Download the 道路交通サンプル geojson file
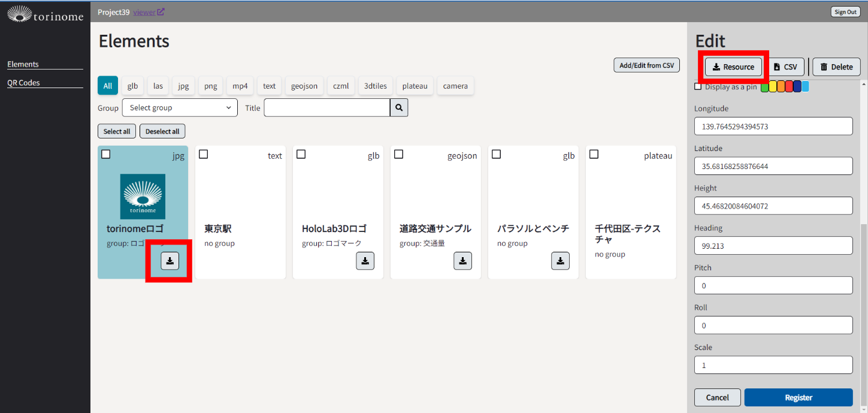 462,261
